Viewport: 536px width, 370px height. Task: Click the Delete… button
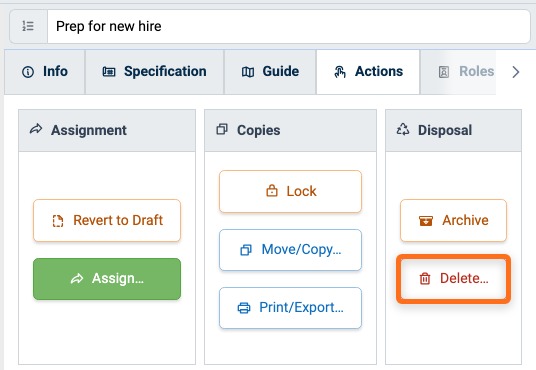coord(453,279)
